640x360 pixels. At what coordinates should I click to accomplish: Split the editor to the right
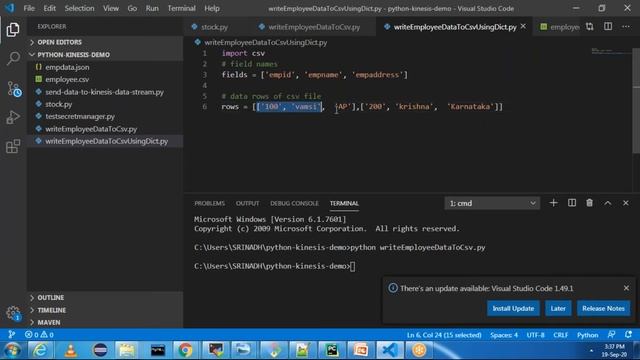click(x=608, y=27)
